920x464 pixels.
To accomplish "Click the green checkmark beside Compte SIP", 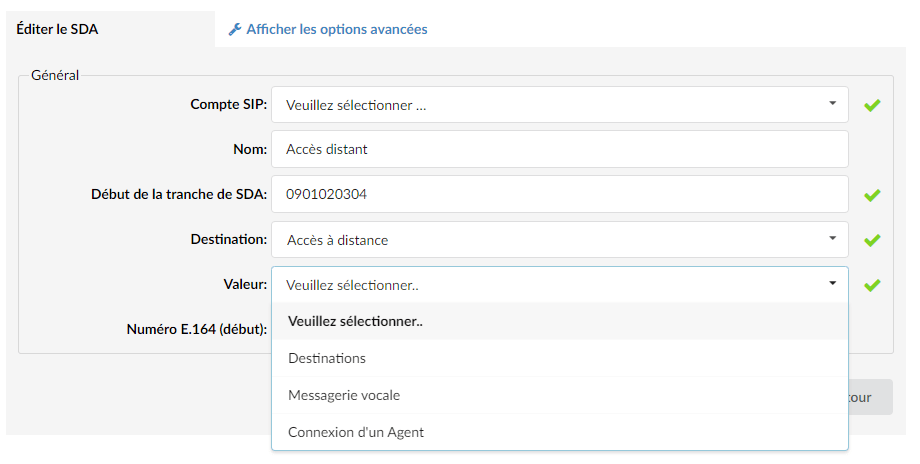I will (872, 106).
